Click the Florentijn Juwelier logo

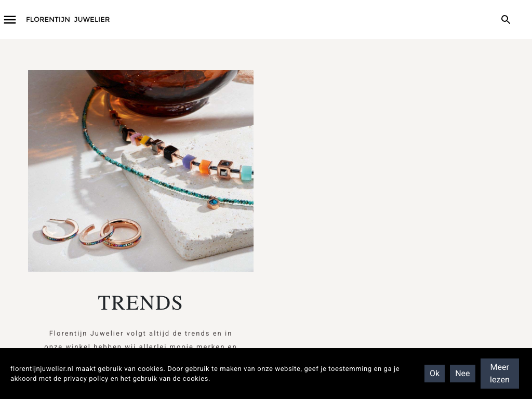pyautogui.click(x=68, y=20)
